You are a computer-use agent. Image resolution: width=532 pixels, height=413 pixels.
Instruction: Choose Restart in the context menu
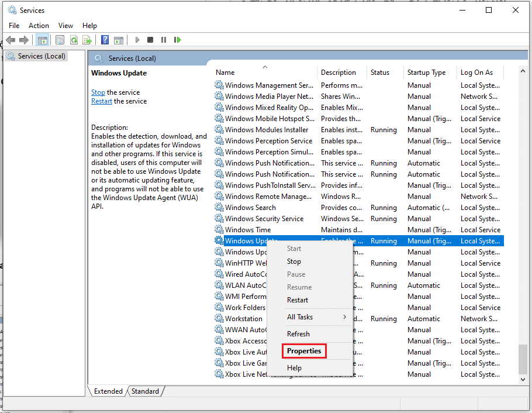pos(298,300)
